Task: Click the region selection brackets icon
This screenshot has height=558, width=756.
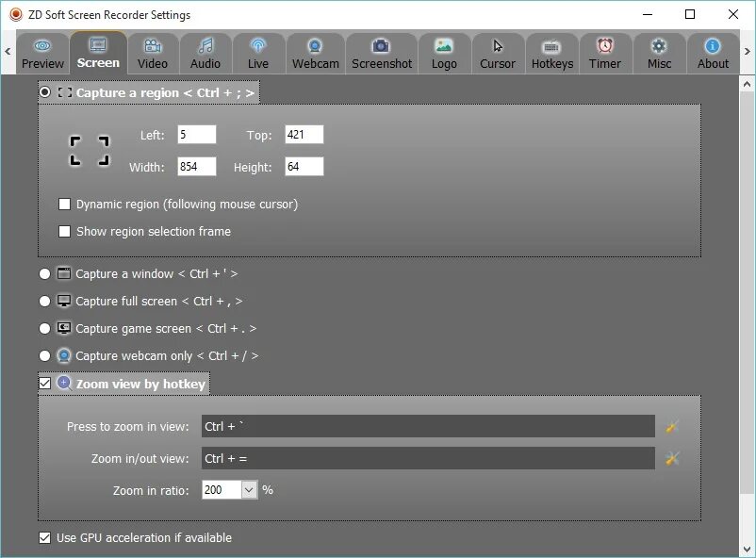Action: [90, 151]
